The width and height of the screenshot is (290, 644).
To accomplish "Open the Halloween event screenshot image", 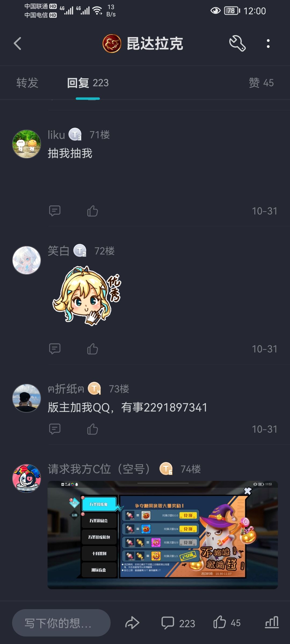I will coord(163,535).
